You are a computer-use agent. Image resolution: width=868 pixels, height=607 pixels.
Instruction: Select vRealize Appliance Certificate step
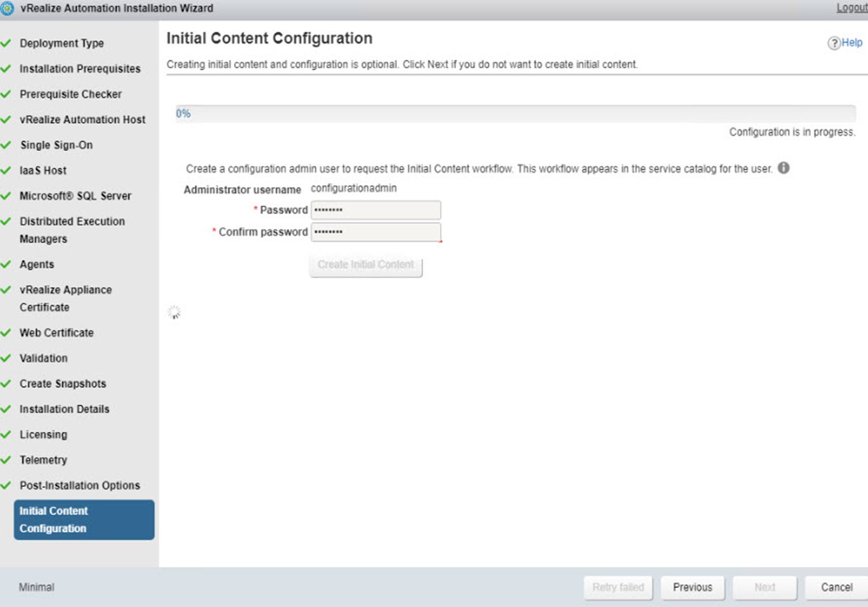point(65,299)
